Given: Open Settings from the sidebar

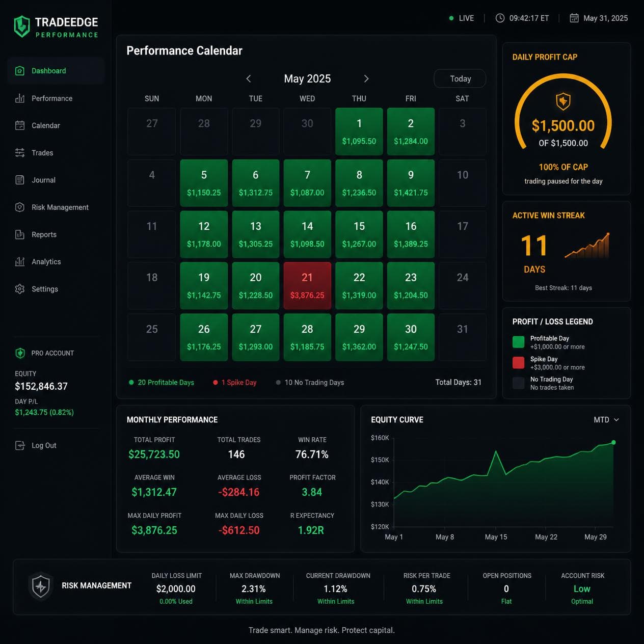Looking at the screenshot, I should pos(56,289).
